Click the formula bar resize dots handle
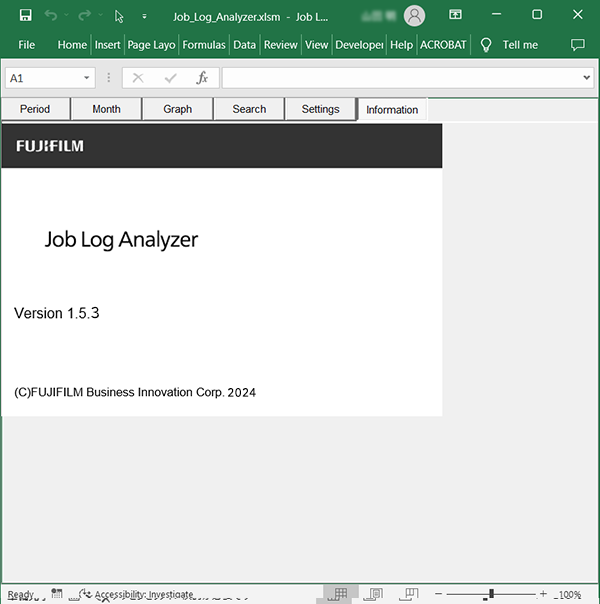 tap(109, 78)
